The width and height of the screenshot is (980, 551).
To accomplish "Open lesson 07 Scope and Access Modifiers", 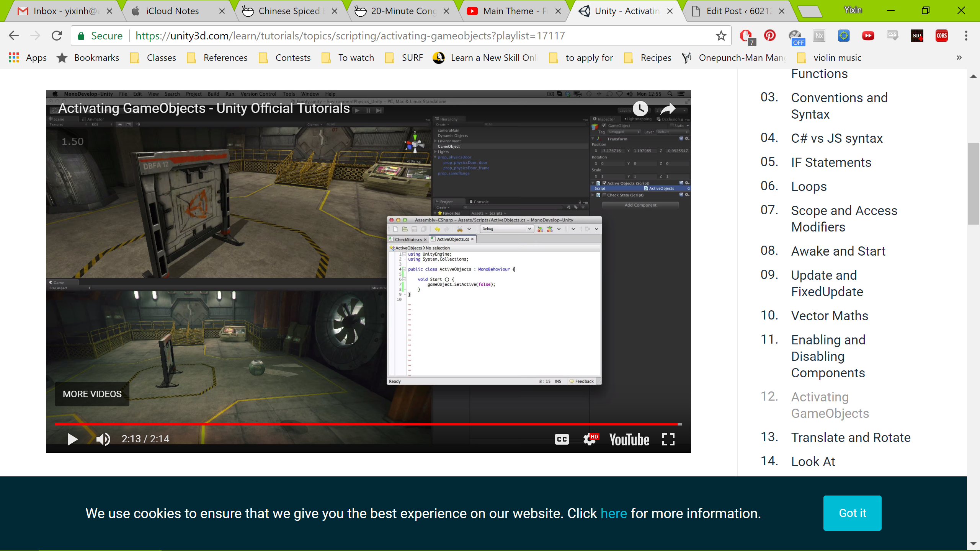I will (844, 218).
